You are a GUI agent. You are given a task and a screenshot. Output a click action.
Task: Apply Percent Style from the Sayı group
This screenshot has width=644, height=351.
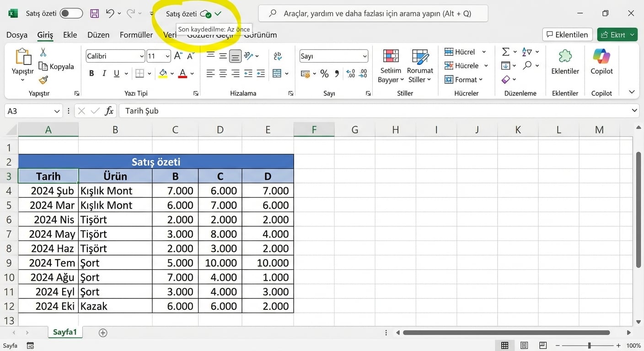pyautogui.click(x=324, y=73)
